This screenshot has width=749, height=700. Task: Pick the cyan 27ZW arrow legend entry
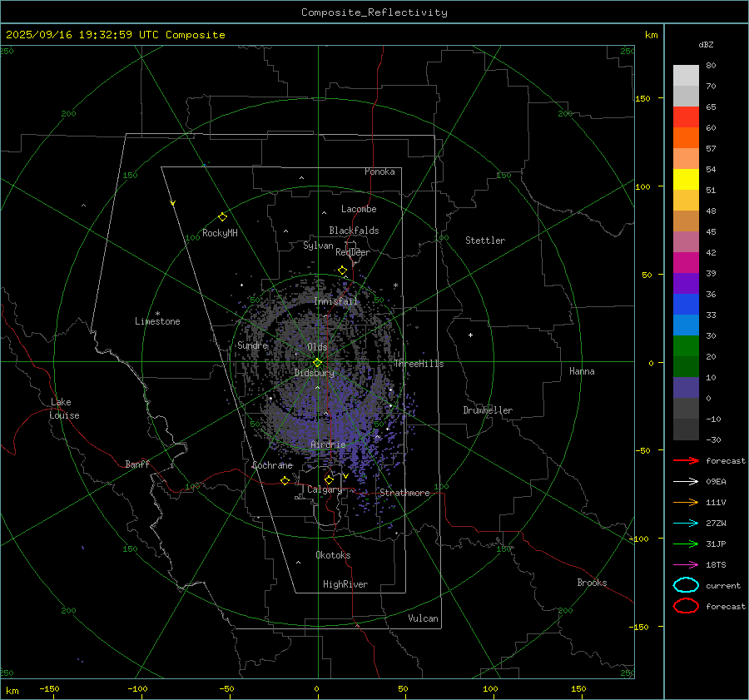(x=686, y=523)
